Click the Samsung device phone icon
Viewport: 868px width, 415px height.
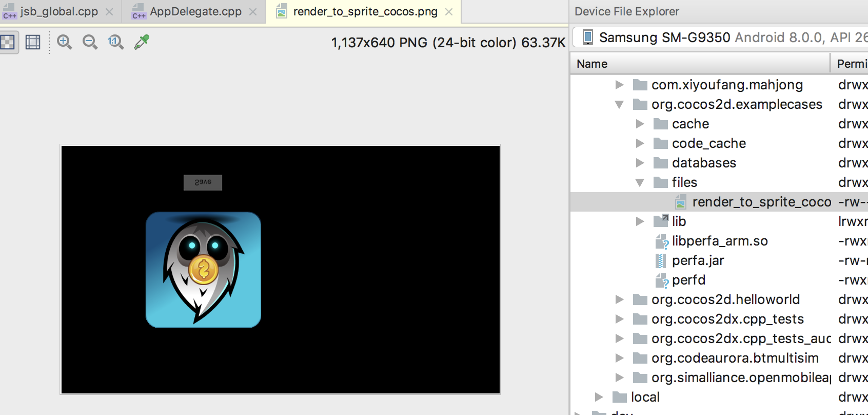click(588, 37)
